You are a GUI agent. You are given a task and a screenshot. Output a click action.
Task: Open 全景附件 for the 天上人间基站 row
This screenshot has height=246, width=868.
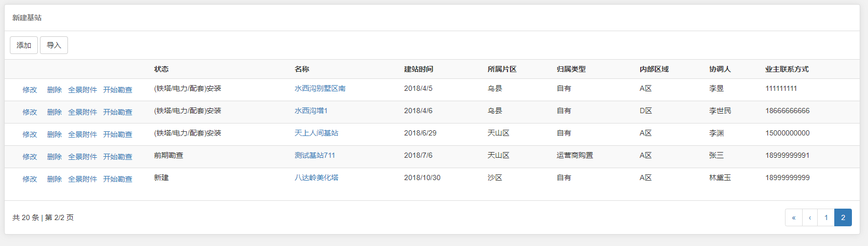pyautogui.click(x=82, y=134)
